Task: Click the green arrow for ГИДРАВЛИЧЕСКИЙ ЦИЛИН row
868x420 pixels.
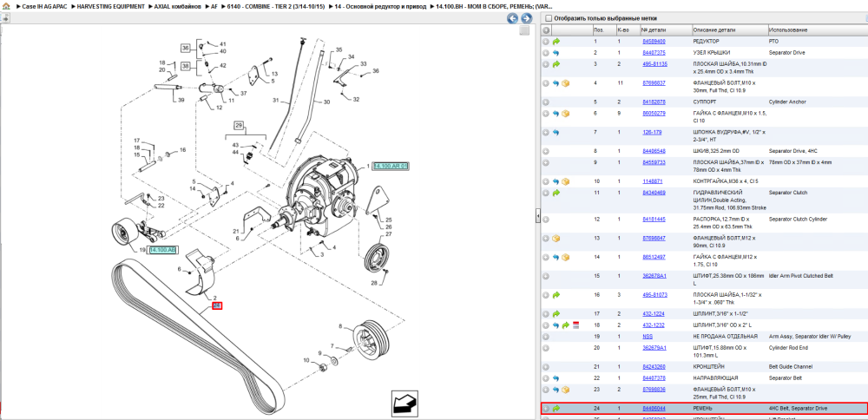Action: tap(556, 193)
